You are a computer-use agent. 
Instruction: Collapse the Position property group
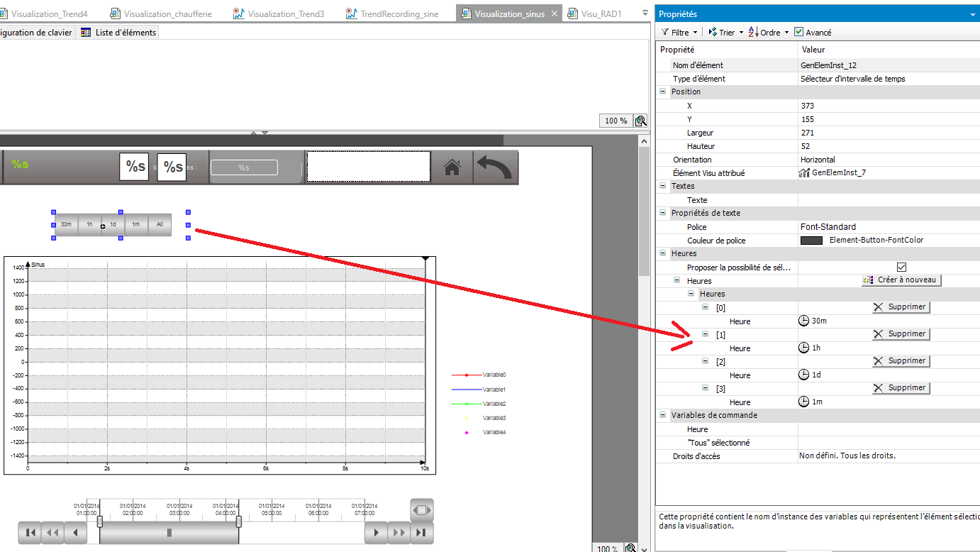point(663,92)
